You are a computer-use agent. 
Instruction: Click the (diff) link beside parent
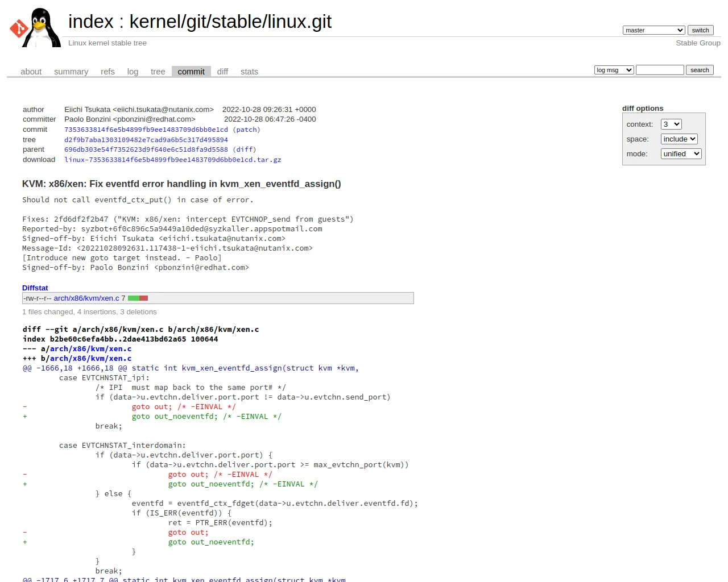coord(245,149)
